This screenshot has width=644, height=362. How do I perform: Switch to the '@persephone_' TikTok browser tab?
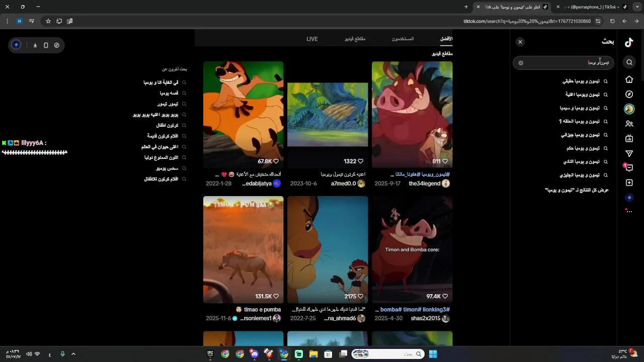(x=593, y=7)
